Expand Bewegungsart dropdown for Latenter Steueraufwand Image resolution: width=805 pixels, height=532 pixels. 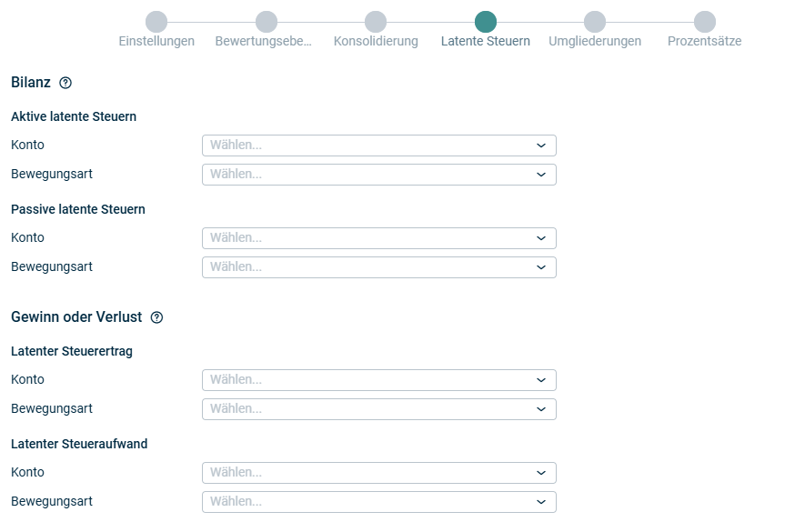(x=378, y=502)
